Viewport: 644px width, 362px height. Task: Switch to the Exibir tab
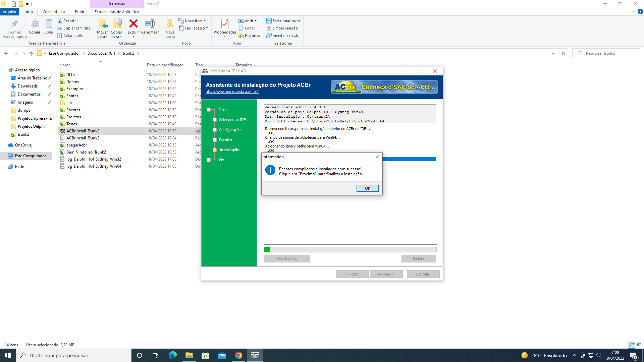79,12
